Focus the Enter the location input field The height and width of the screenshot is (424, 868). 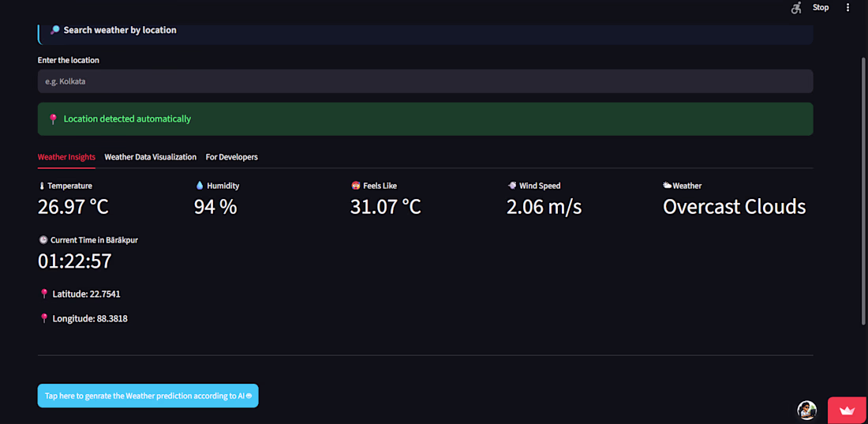coord(425,81)
